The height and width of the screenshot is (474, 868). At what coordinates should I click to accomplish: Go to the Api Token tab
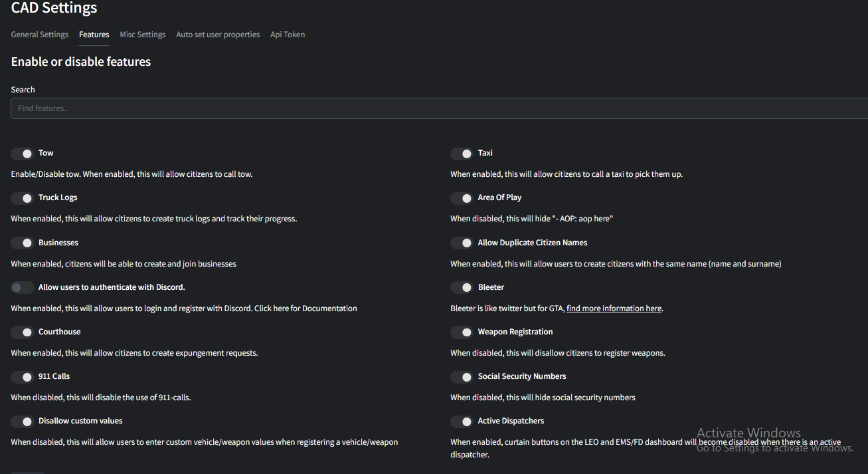(x=288, y=35)
